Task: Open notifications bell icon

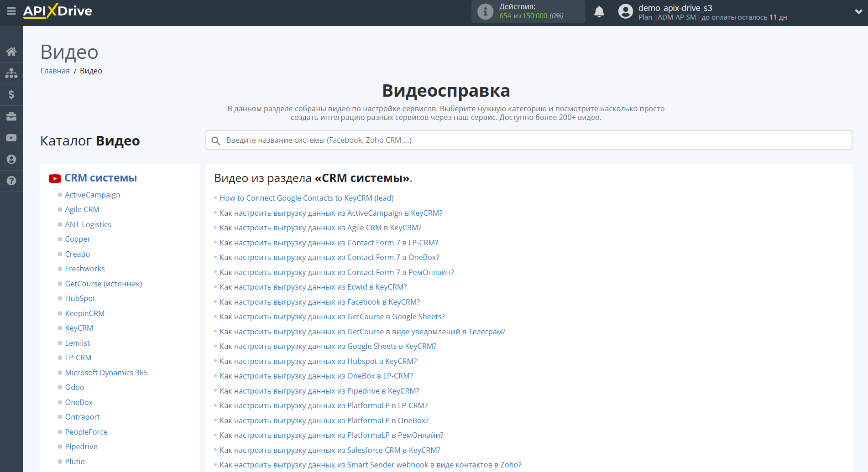Action: click(599, 11)
